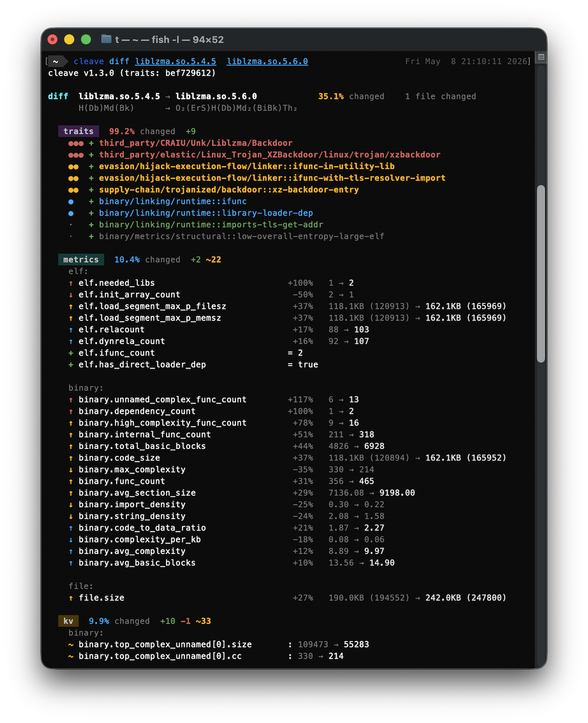
Task: Click the binary.avg_section_size metric name
Action: coord(137,493)
